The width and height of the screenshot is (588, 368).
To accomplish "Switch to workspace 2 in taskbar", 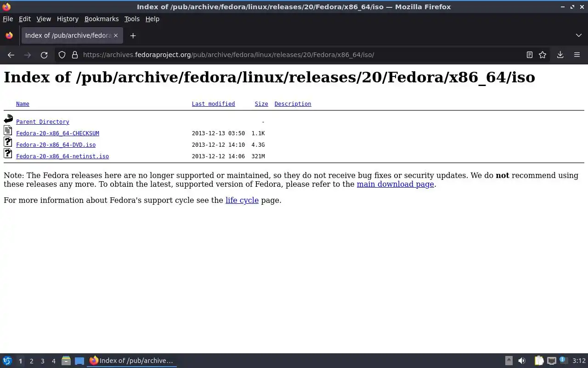I will tap(31, 361).
